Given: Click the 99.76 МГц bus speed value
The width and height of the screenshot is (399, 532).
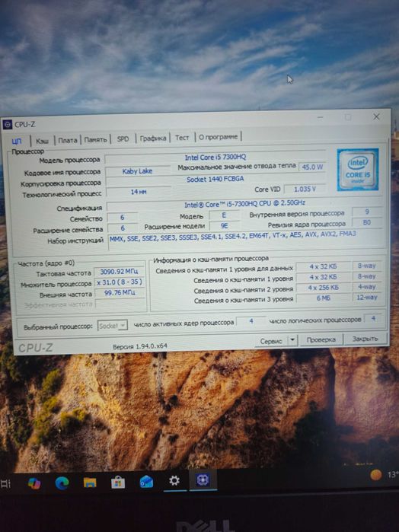Looking at the screenshot, I should click(119, 293).
